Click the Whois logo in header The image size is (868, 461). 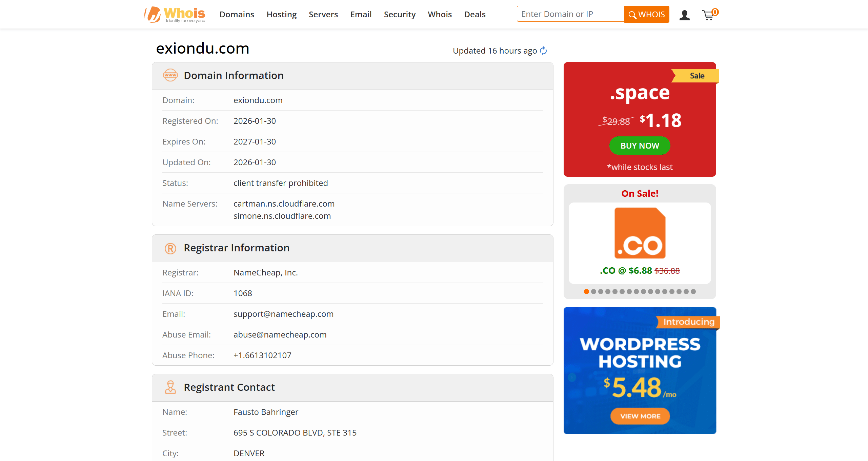[x=175, y=15]
